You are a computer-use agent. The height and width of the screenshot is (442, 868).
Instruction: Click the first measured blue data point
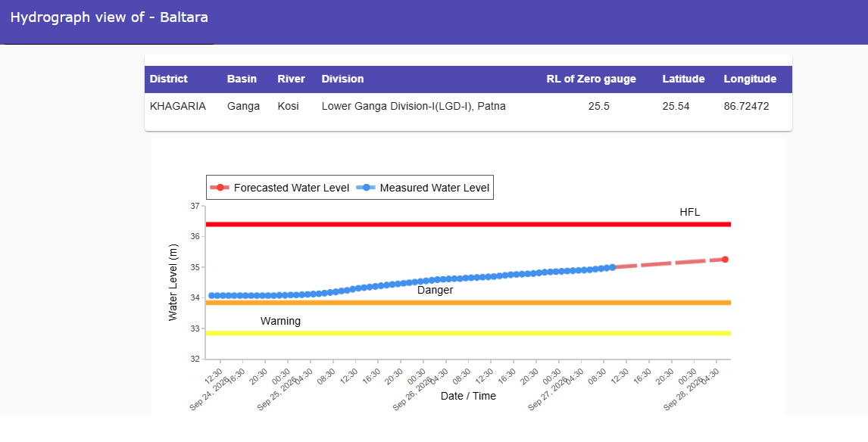211,295
